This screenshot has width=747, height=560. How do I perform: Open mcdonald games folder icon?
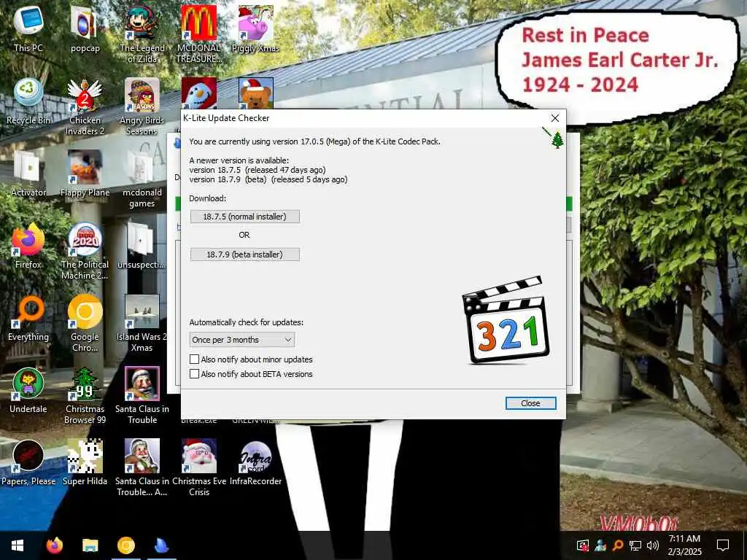point(142,179)
